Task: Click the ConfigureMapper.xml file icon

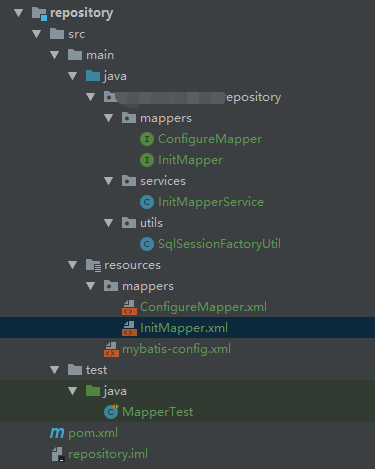Action: [x=129, y=307]
